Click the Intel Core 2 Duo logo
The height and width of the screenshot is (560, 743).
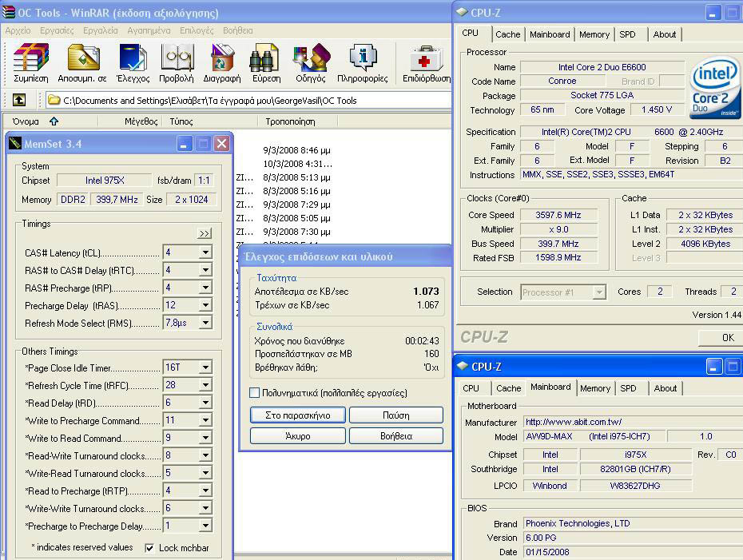(714, 88)
